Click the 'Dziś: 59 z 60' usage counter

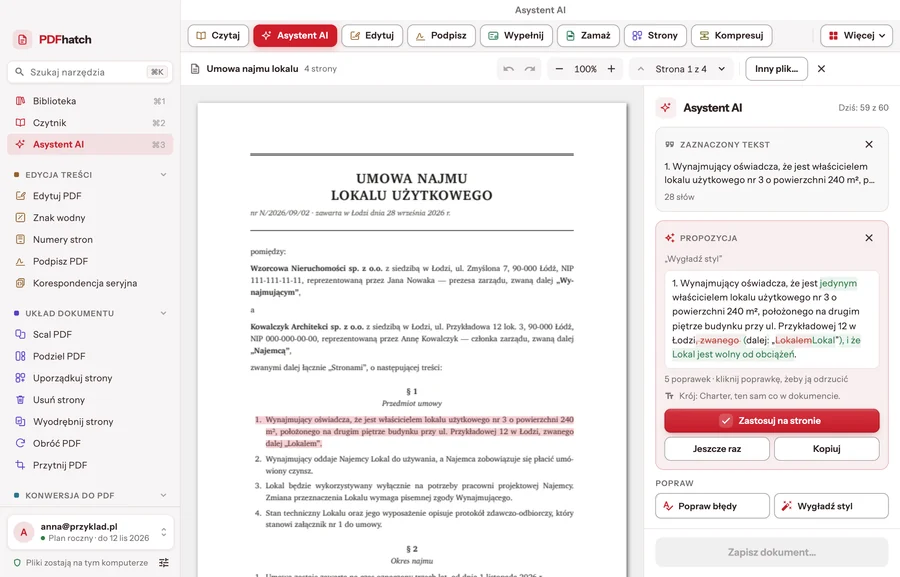point(863,108)
